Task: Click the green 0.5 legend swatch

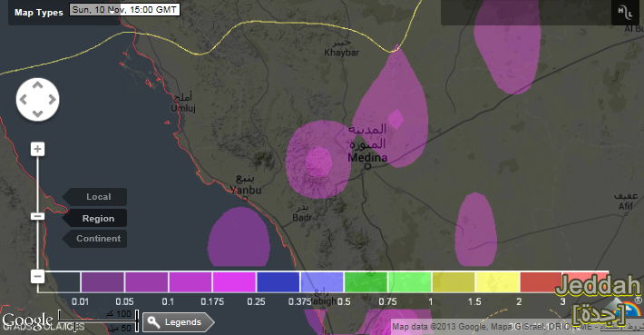Action: (366, 282)
